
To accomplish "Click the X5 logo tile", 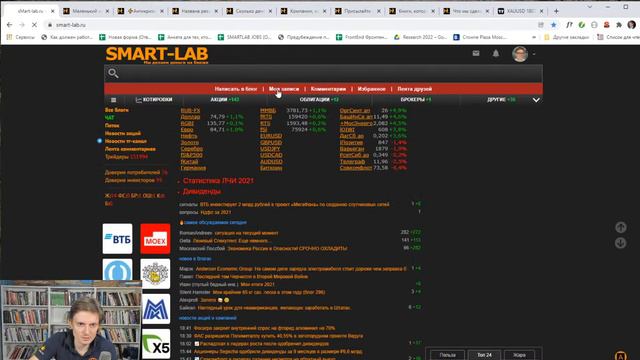I will click(x=156, y=344).
